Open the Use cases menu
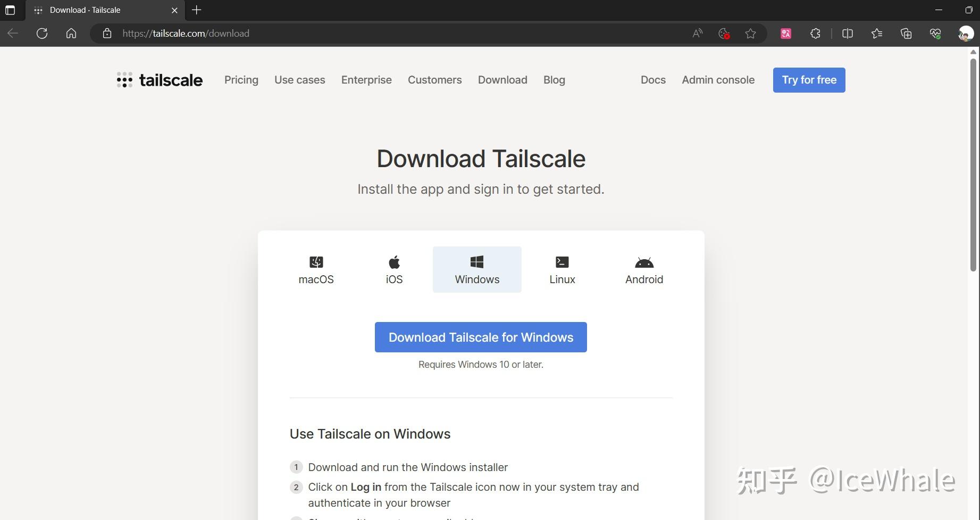The height and width of the screenshot is (520, 980). coord(300,80)
